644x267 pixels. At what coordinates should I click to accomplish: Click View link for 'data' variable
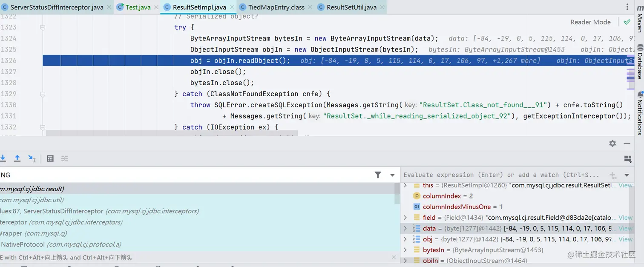click(625, 228)
